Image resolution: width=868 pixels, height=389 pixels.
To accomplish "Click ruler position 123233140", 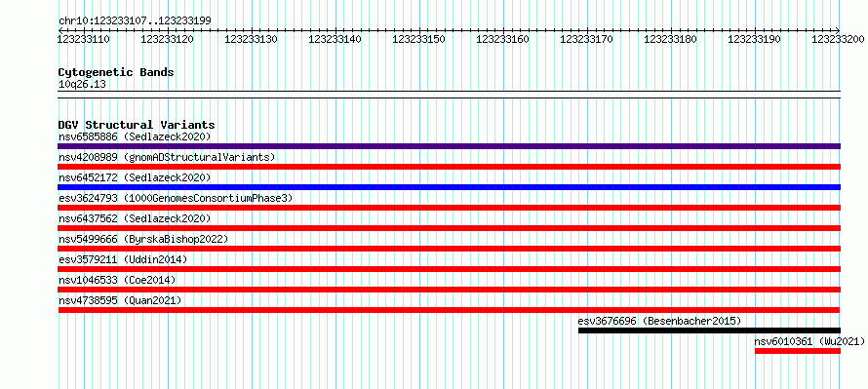I will pos(335,39).
